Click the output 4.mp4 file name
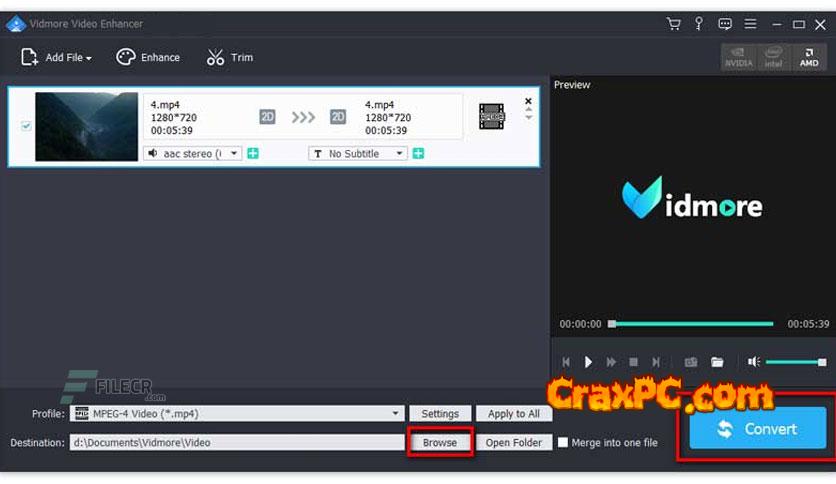 (x=379, y=105)
